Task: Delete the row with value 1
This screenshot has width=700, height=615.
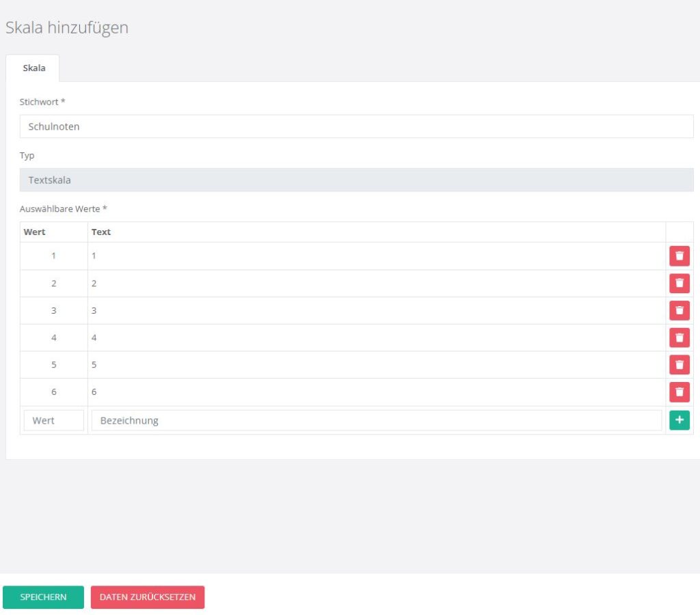Action: [679, 256]
